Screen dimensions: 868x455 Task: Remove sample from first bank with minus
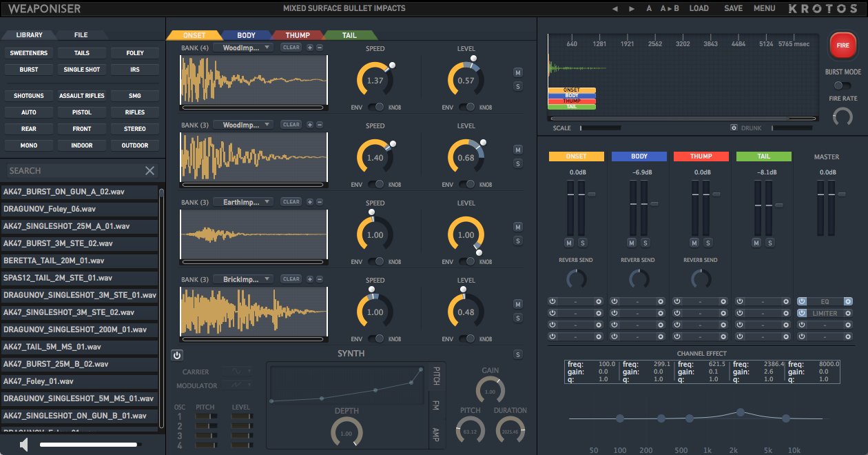pos(320,48)
